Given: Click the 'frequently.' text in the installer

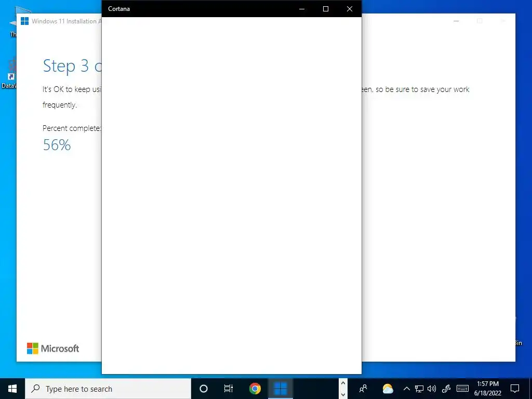Looking at the screenshot, I should pos(60,105).
